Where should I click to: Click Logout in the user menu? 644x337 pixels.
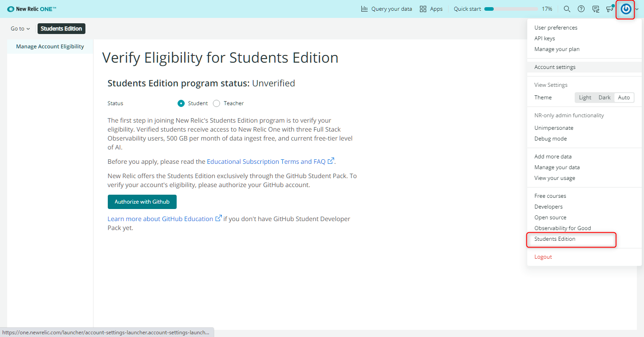pyautogui.click(x=543, y=257)
